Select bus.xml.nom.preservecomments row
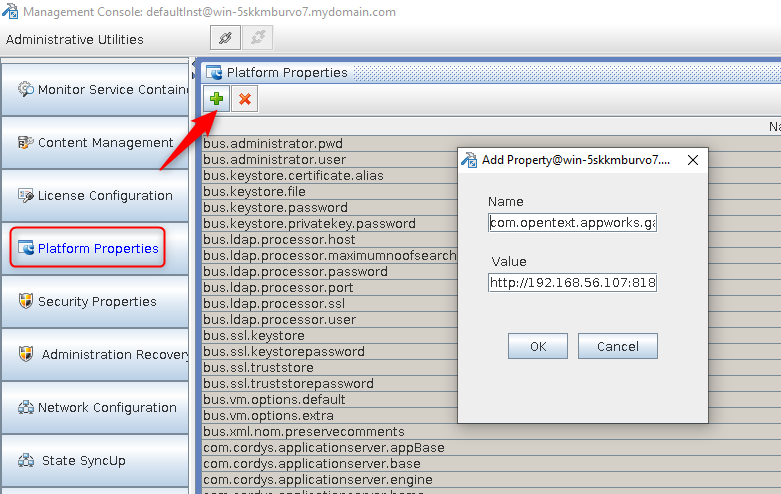The width and height of the screenshot is (781, 494). point(491,431)
